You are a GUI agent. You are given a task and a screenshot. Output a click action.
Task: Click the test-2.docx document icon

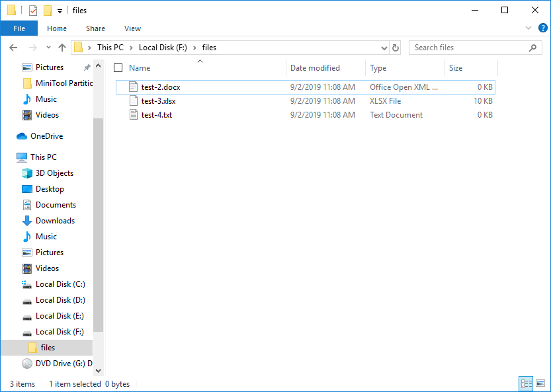click(133, 87)
